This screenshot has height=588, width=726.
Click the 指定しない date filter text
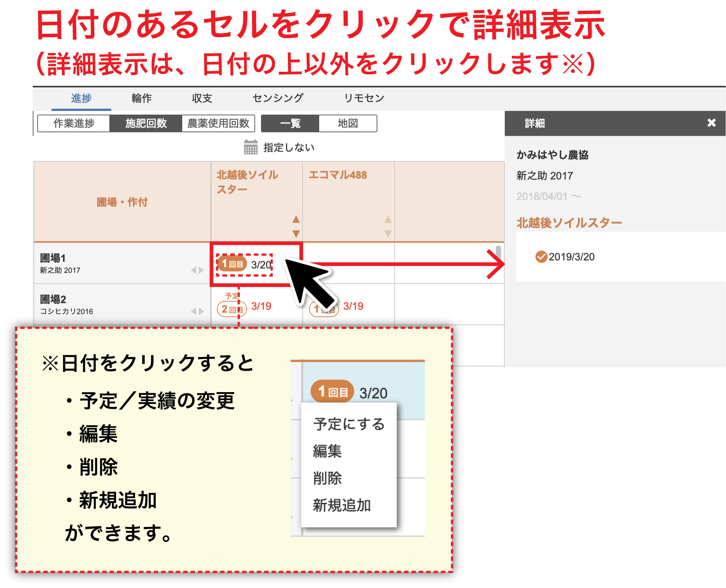289,148
